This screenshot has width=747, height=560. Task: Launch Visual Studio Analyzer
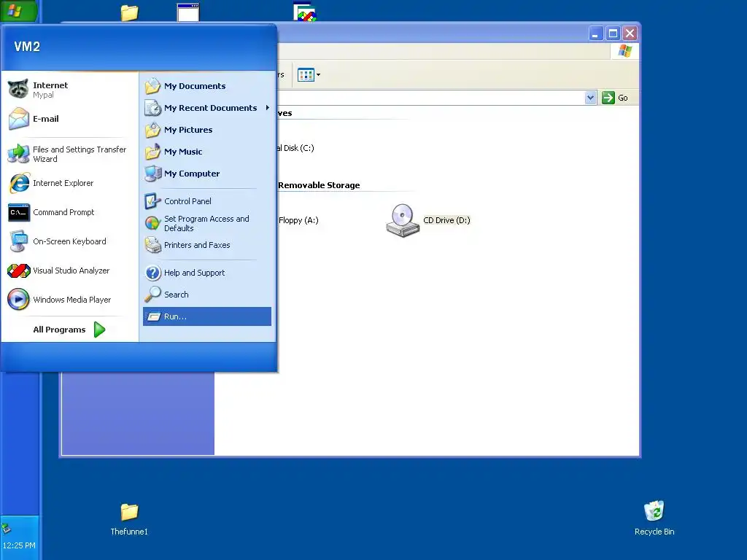click(69, 271)
